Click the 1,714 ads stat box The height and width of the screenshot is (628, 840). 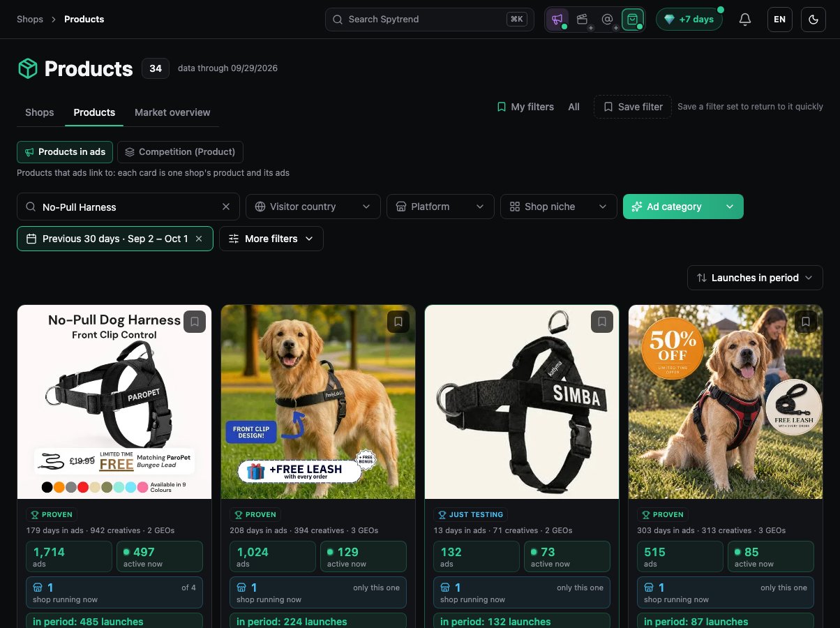69,557
